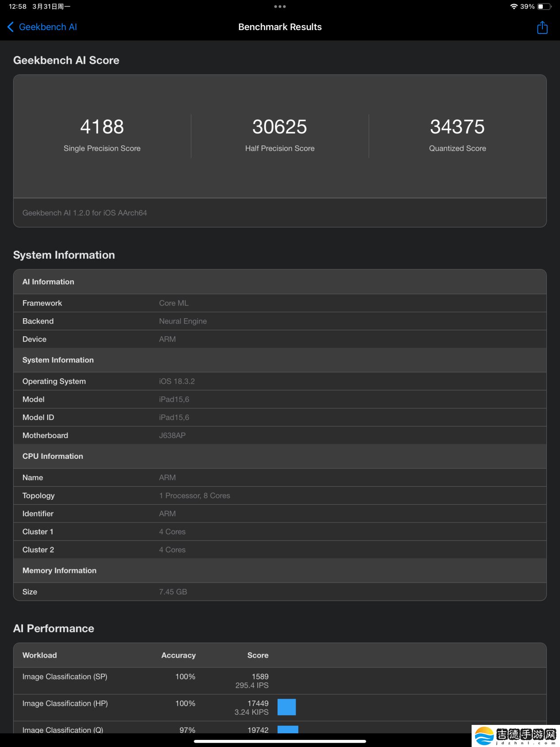The height and width of the screenshot is (747, 560).
Task: Select the Identifier row ARM value
Action: click(x=168, y=514)
